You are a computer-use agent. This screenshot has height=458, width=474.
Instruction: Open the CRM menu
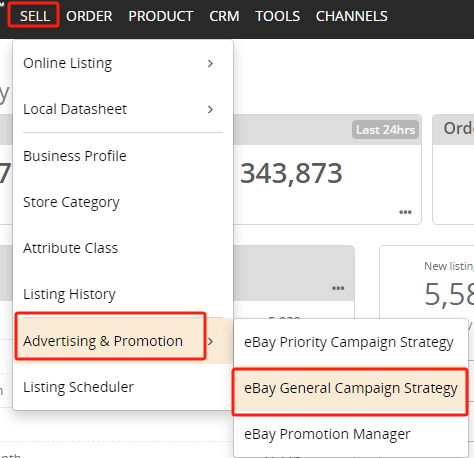pyautogui.click(x=224, y=16)
